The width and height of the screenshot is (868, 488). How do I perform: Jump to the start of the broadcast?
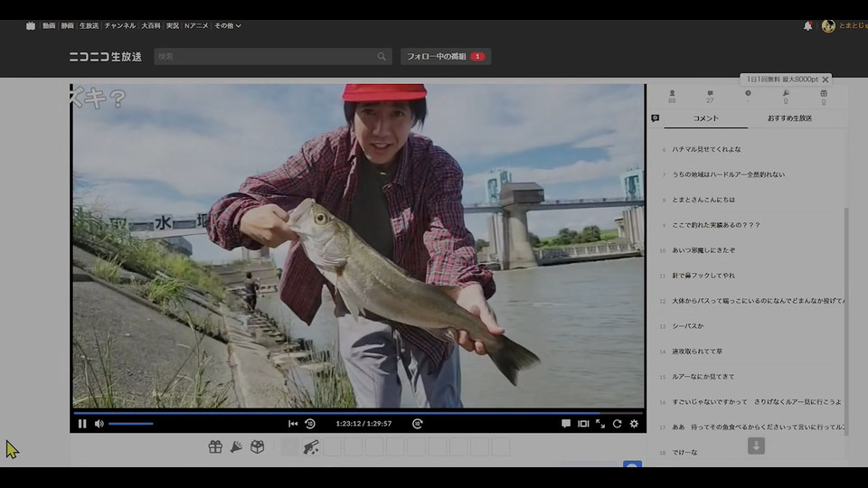[x=293, y=423]
